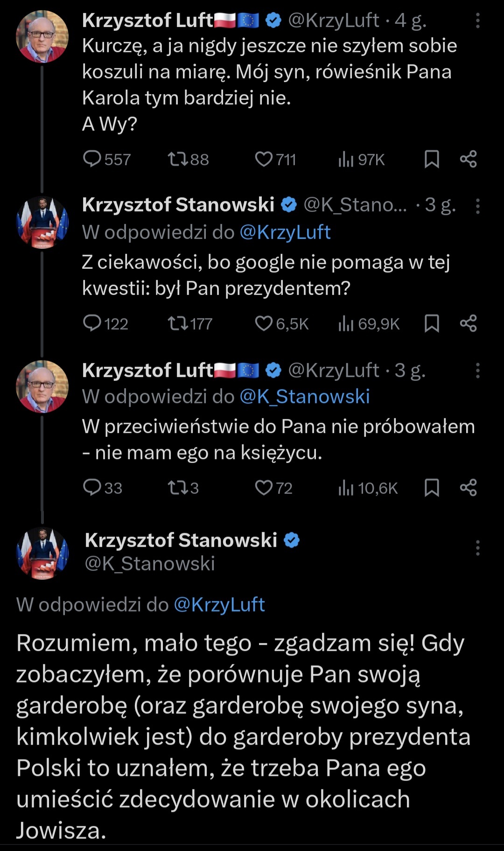Open @KrzyLuft link above main tweet text
Screen dimensions: 504x851
219,605
